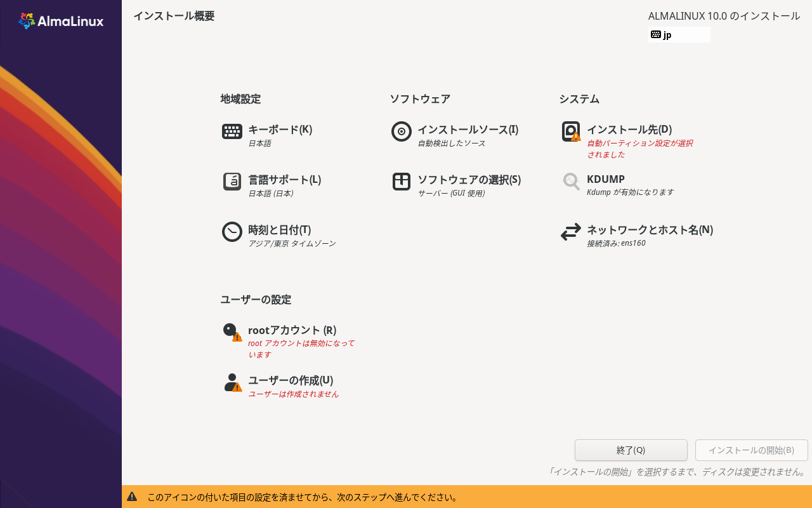This screenshot has height=508, width=812.
Task: Click アジア/東京 タイムゾーン text
Action: pyautogui.click(x=292, y=244)
